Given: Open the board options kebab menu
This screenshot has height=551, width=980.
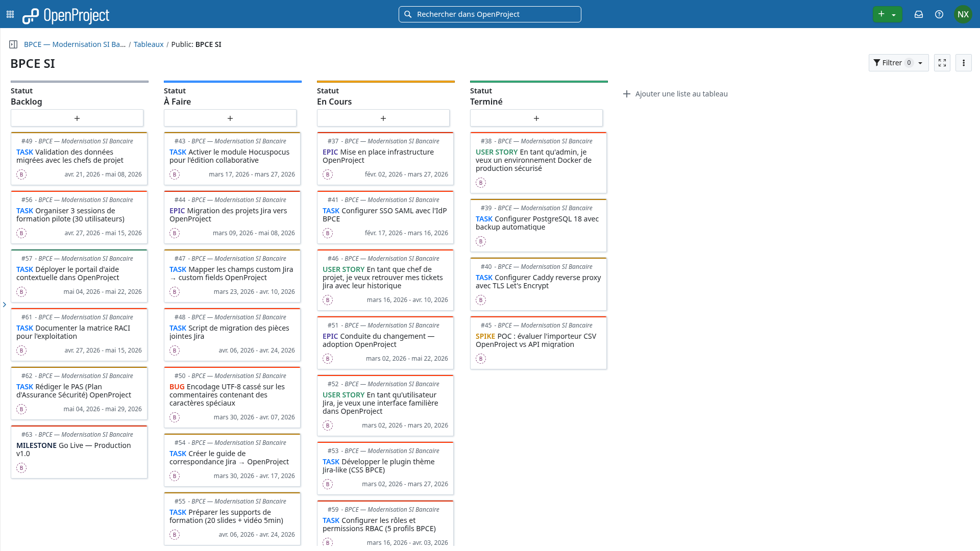Looking at the screenshot, I should point(964,62).
